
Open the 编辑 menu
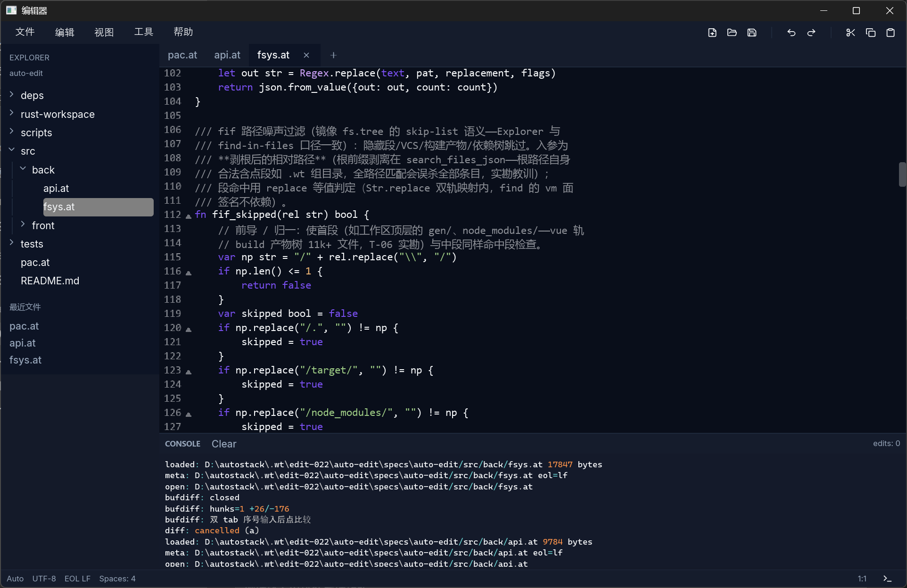[65, 32]
